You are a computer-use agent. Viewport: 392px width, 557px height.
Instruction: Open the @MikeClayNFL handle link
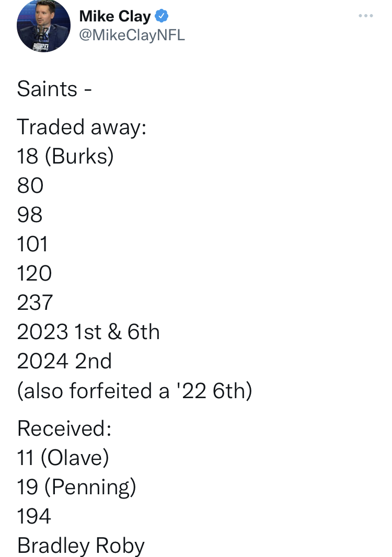(132, 35)
